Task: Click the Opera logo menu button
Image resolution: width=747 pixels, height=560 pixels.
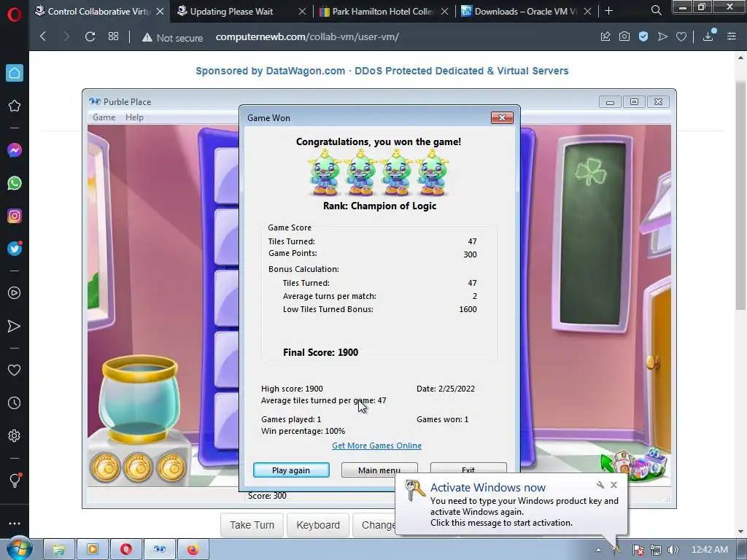Action: point(15,15)
